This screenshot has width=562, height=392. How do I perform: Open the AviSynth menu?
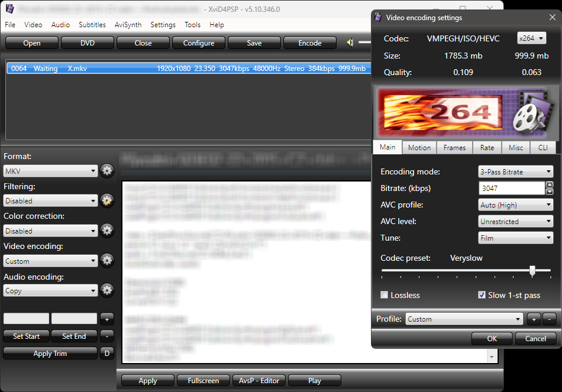[128, 25]
